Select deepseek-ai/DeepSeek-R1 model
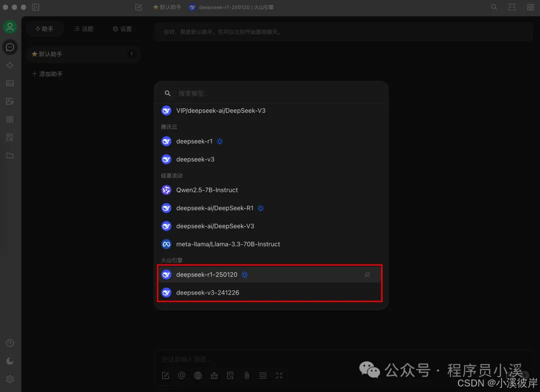Viewport: 540px width, 392px height. (271, 208)
